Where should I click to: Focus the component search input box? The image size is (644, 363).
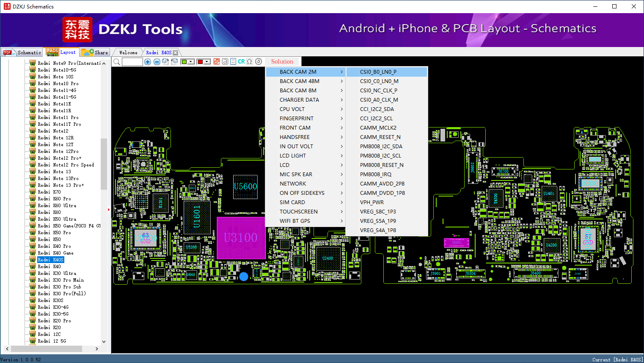tap(132, 62)
